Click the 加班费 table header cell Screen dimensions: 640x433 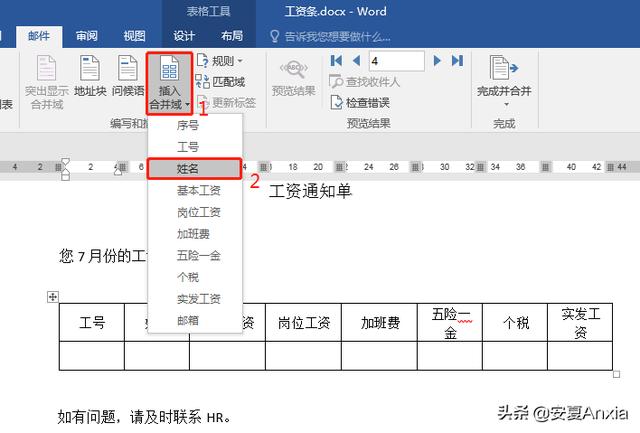tap(380, 323)
